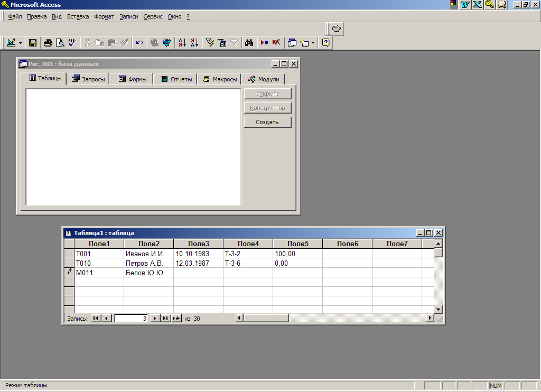Open the Окно menu

174,16
